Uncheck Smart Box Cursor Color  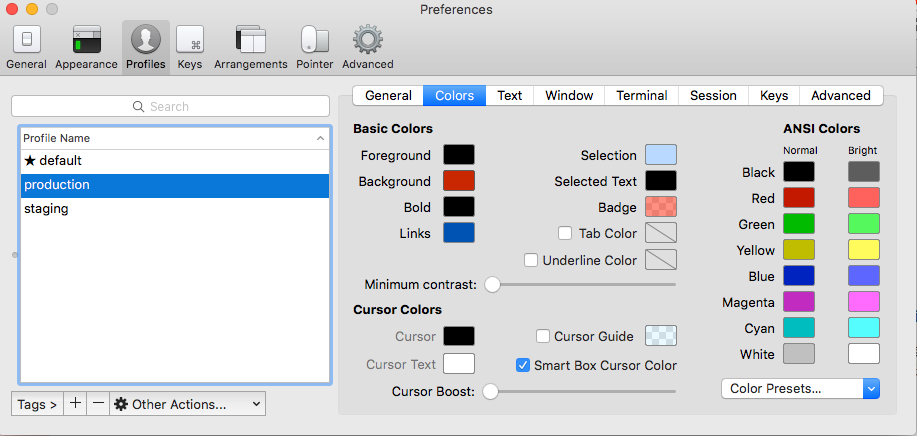point(523,365)
